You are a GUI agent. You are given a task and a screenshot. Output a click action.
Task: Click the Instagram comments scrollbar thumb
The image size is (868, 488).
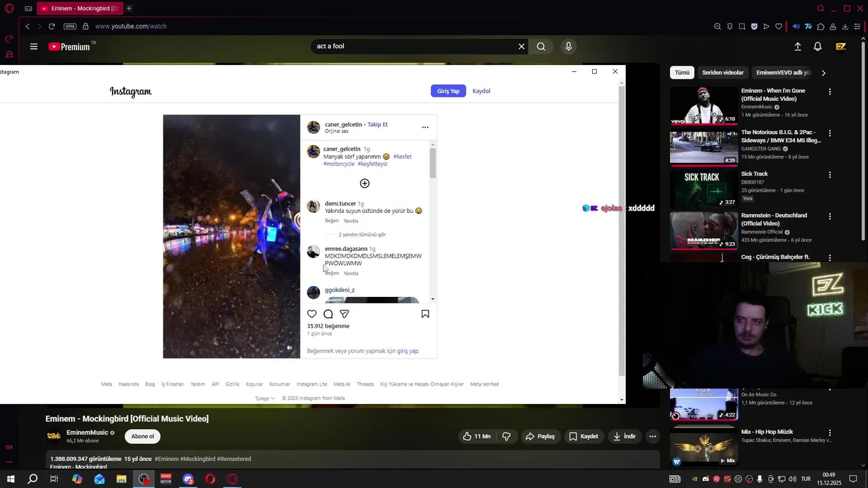point(433,163)
